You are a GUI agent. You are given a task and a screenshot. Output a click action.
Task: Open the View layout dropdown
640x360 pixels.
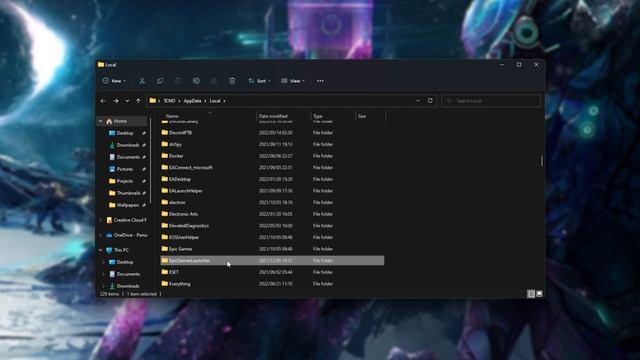tap(293, 81)
